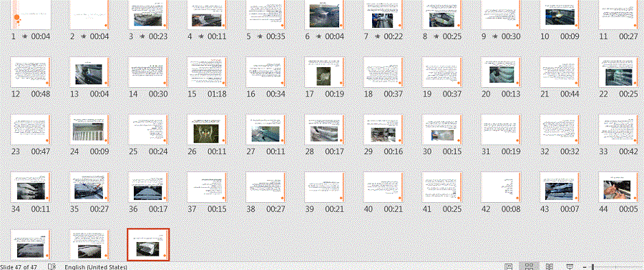This screenshot has height=270, width=644.
Task: Select slide 15 thumbnail timed 01:18
Action: 207,72
